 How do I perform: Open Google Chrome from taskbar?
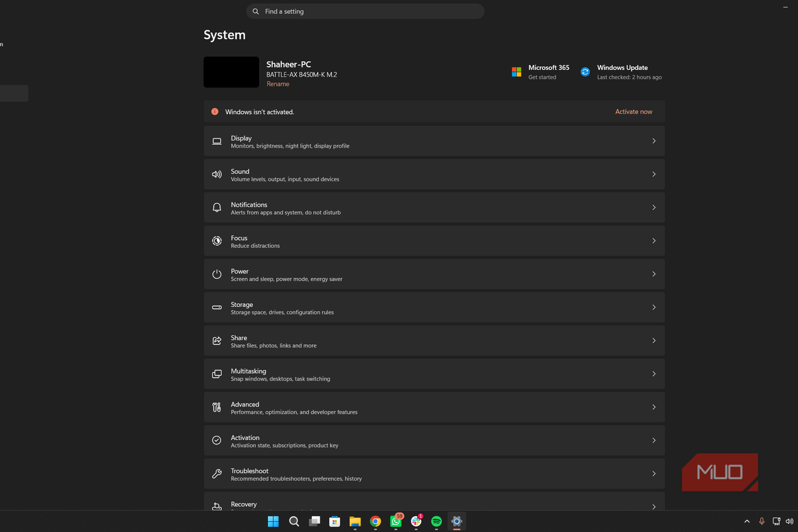click(376, 521)
